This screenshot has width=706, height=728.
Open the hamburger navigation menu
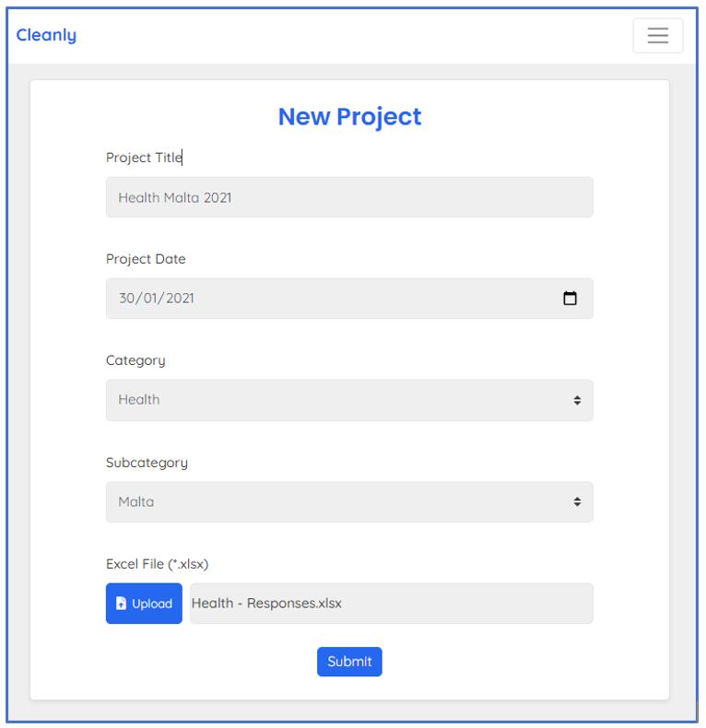[657, 35]
